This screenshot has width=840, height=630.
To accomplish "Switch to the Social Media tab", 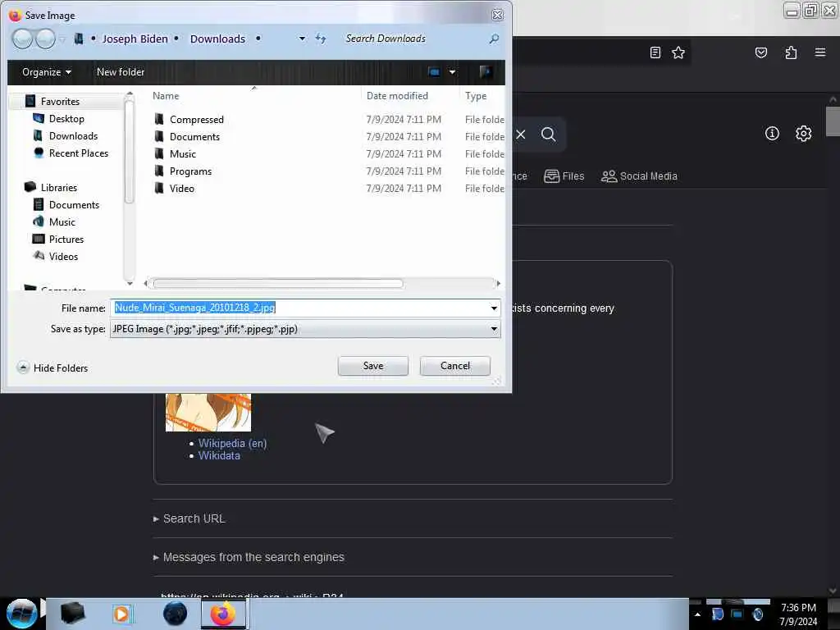I will pos(639,176).
